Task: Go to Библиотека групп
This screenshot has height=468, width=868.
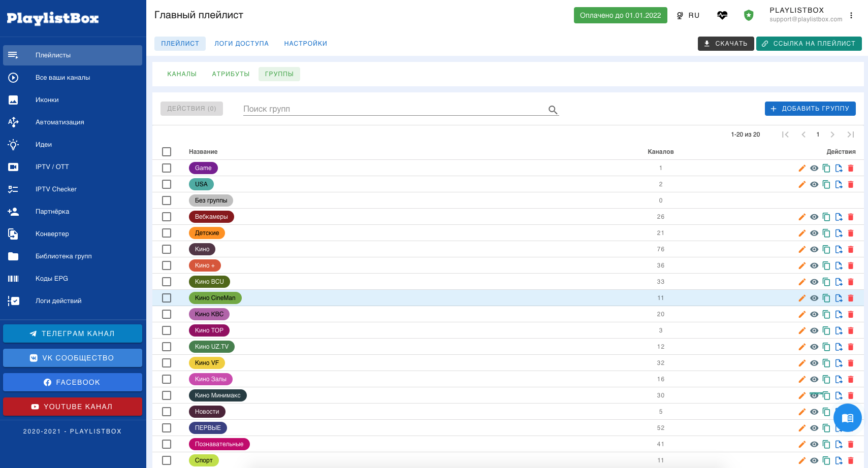Action: tap(73, 256)
